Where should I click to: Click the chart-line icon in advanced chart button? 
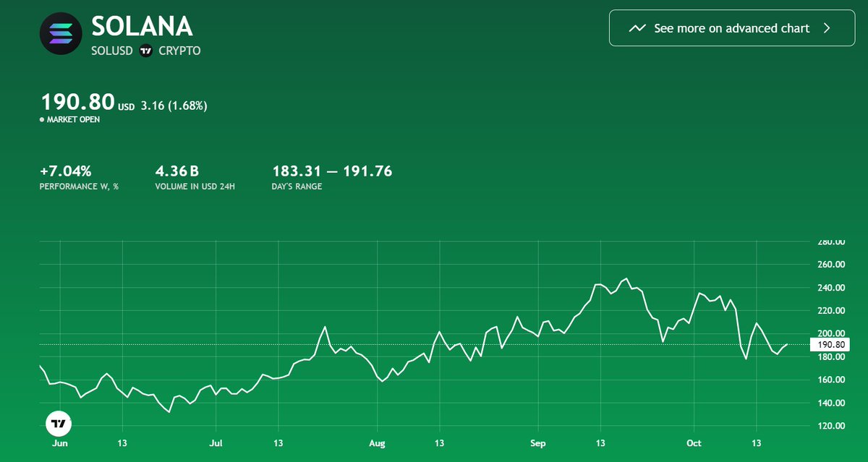pos(637,29)
